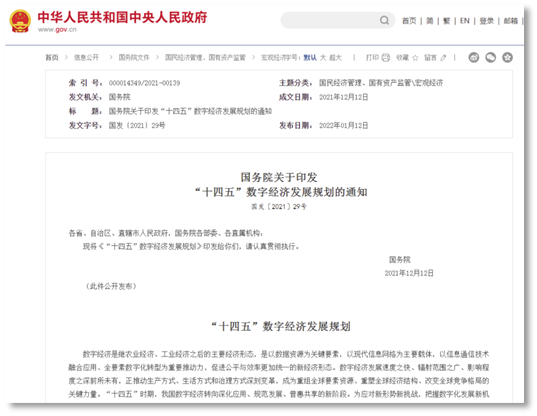Switch site language to EN
The height and width of the screenshot is (416, 537).
tap(464, 21)
